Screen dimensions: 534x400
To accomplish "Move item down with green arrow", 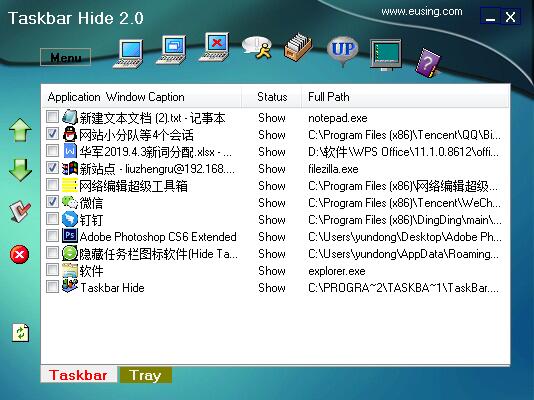I will [x=20, y=170].
